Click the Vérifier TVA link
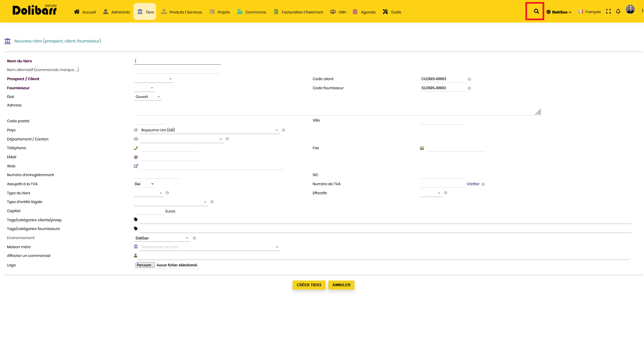The width and height of the screenshot is (644, 363). tap(473, 184)
